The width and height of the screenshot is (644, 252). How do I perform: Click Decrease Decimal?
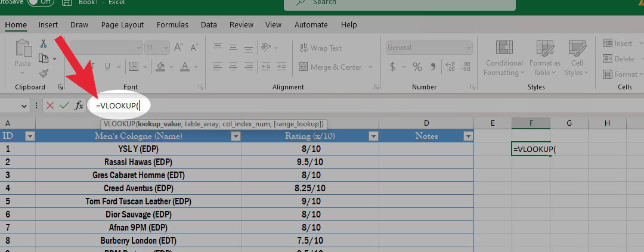(466, 67)
